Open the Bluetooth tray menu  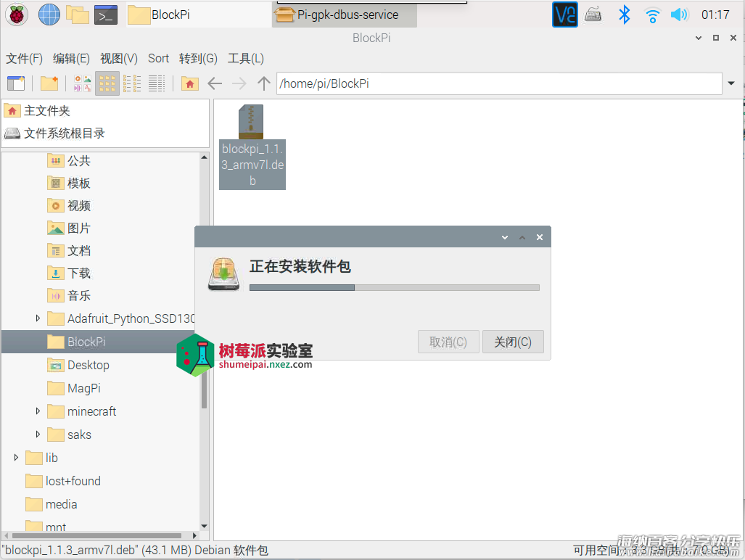(x=624, y=15)
